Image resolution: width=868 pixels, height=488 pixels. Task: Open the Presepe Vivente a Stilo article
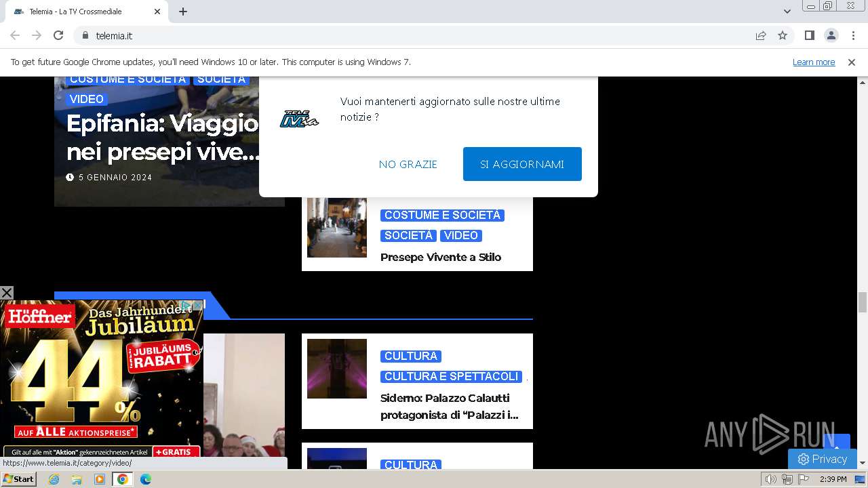coord(441,257)
